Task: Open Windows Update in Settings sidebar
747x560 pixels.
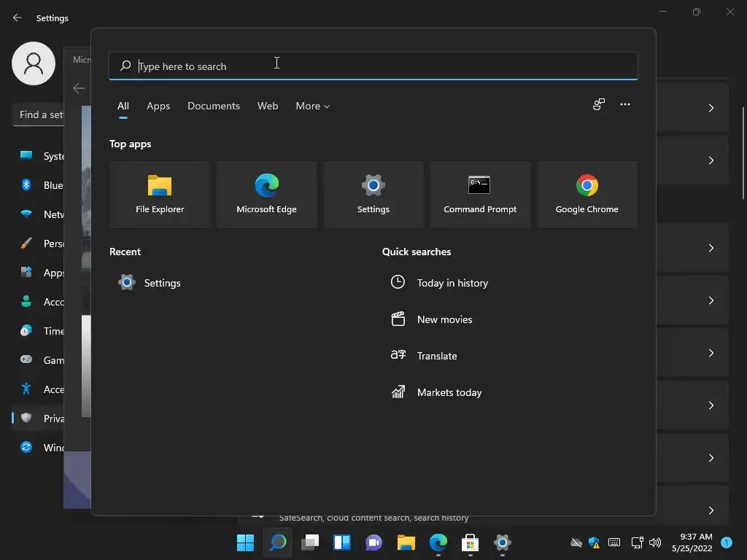Action: [x=38, y=448]
